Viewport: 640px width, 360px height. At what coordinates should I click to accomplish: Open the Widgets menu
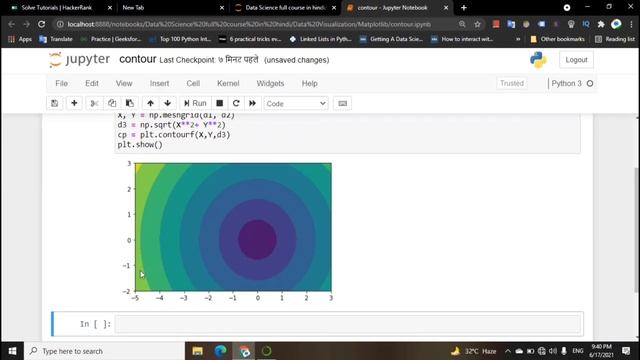pyautogui.click(x=270, y=83)
